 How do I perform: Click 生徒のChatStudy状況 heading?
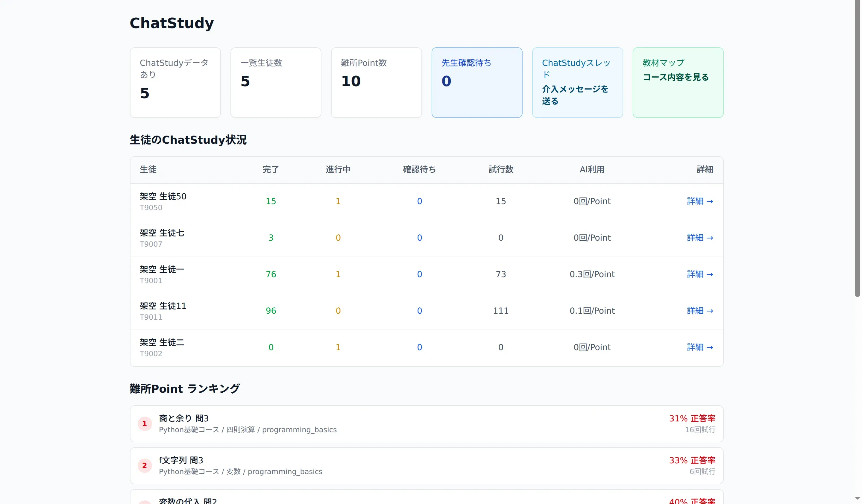point(188,140)
